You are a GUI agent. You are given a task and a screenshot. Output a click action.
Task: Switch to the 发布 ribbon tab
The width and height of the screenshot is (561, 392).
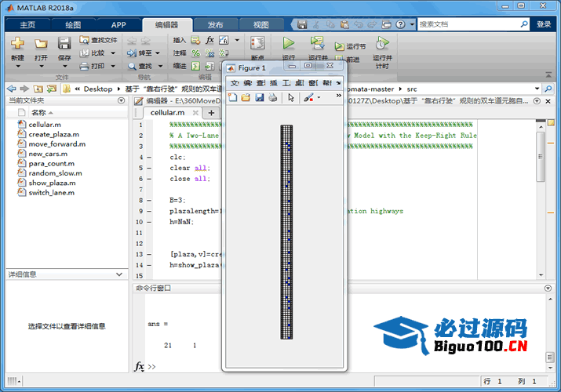tap(214, 24)
